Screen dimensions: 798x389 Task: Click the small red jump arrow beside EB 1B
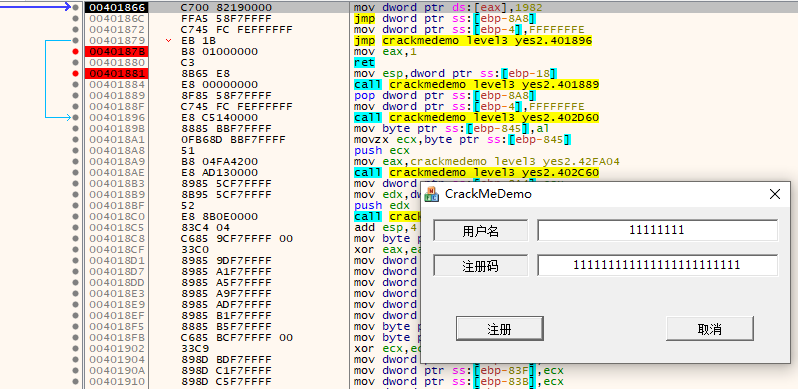click(168, 41)
